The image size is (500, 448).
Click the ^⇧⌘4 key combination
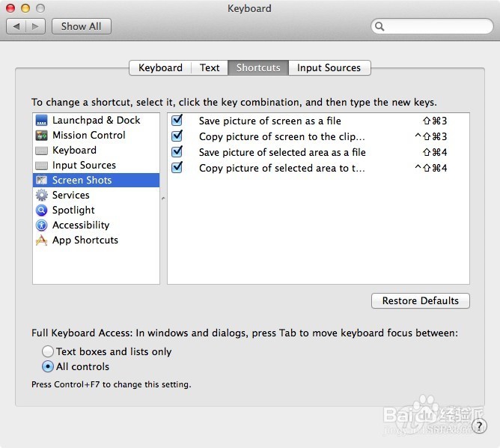pyautogui.click(x=430, y=168)
